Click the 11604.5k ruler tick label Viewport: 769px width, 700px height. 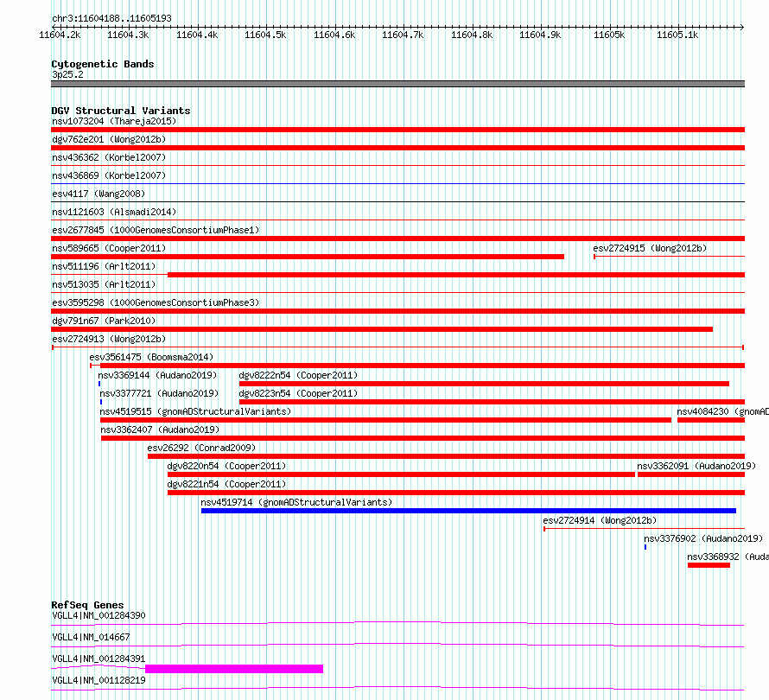click(x=265, y=35)
